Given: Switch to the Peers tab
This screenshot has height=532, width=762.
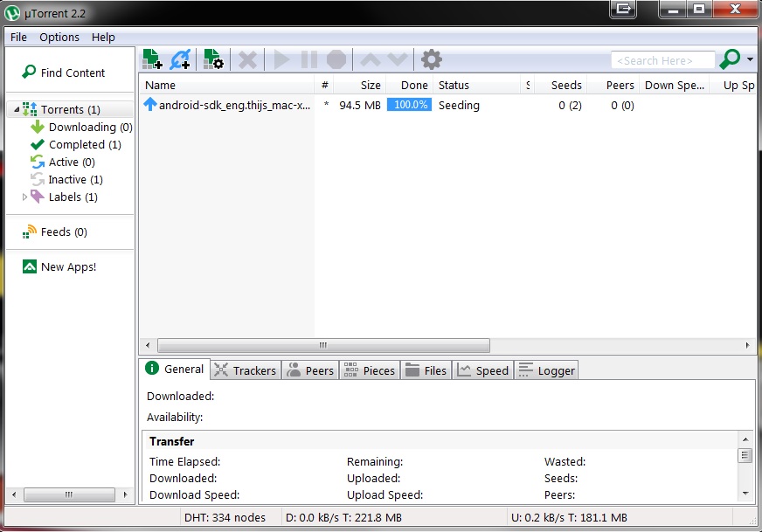Looking at the screenshot, I should click(x=310, y=370).
